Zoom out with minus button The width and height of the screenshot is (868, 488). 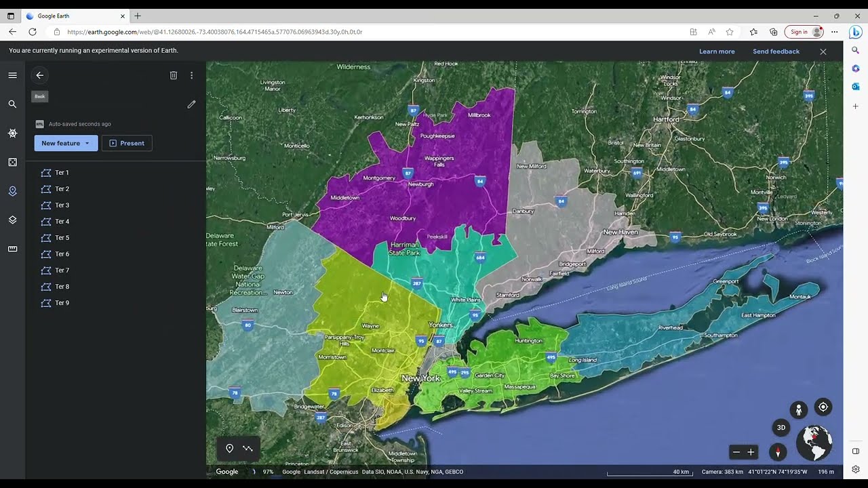click(x=736, y=452)
